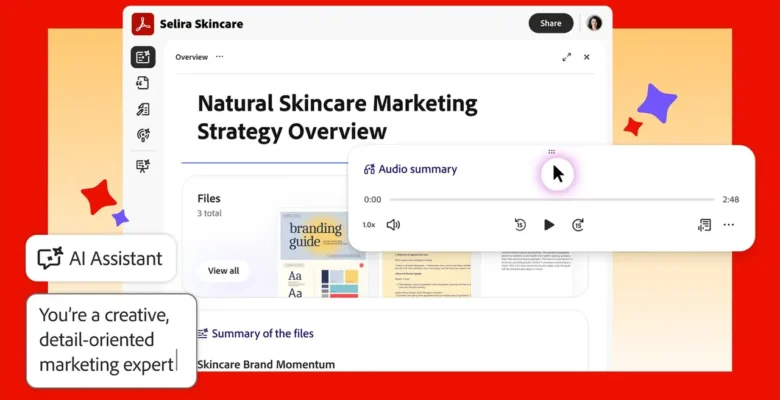Image resolution: width=780 pixels, height=400 pixels.
Task: Expand the overview panel to full size
Action: tap(567, 57)
